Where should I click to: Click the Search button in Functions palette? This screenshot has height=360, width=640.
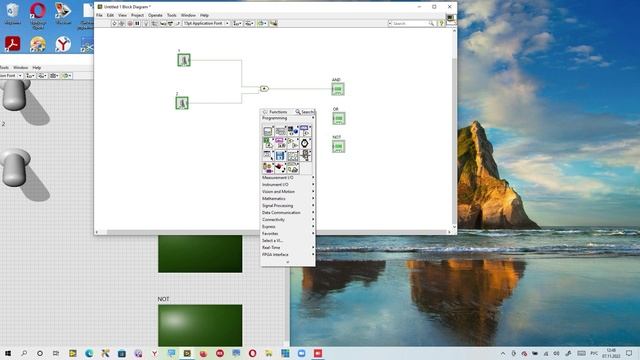pos(305,112)
